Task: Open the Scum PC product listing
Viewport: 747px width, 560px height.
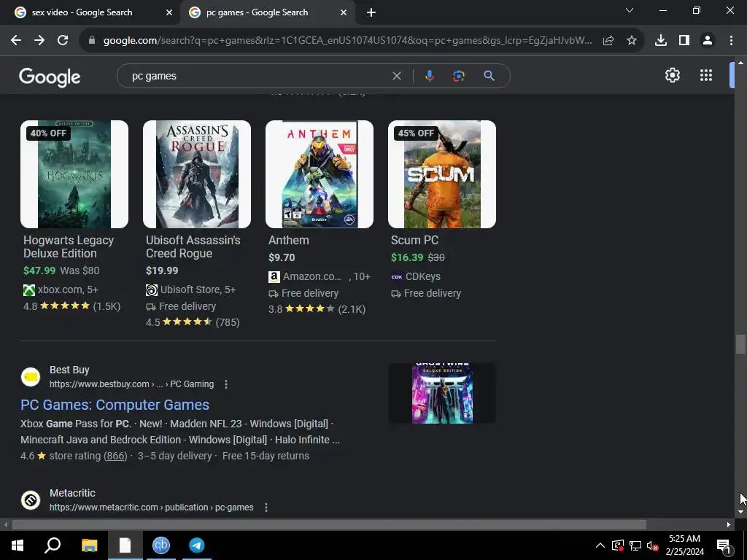Action: click(x=414, y=241)
